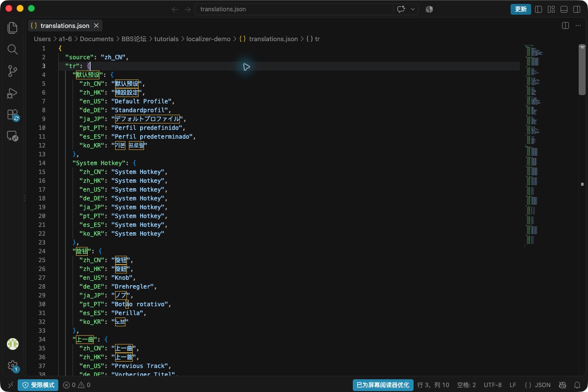Click BBS论坛 in the breadcrumb path
This screenshot has height=392, width=588.
(134, 39)
